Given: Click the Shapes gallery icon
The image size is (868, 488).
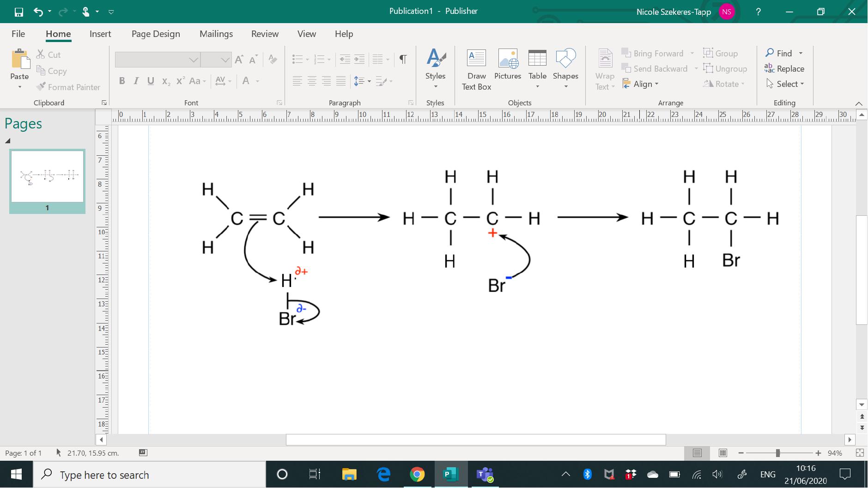Looking at the screenshot, I should pos(565,59).
